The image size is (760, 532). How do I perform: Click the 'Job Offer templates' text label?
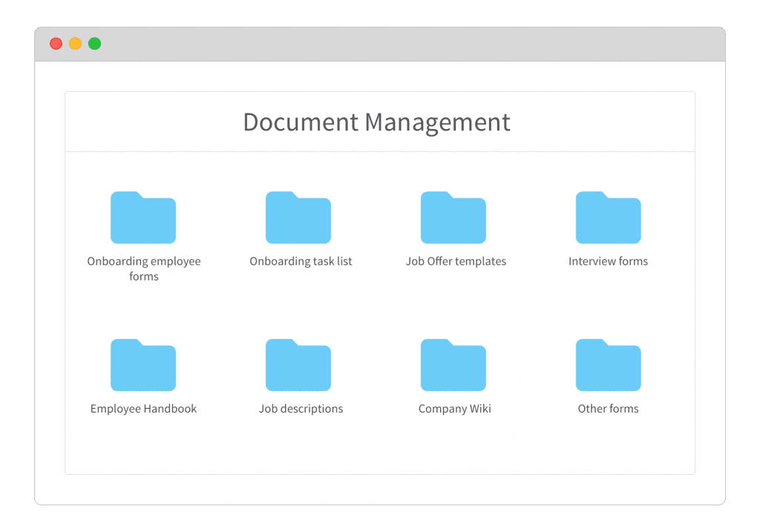point(456,261)
